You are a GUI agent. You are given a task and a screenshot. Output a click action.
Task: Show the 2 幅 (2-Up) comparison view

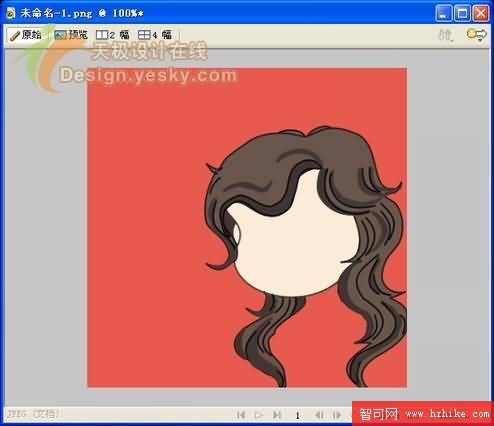tap(112, 35)
